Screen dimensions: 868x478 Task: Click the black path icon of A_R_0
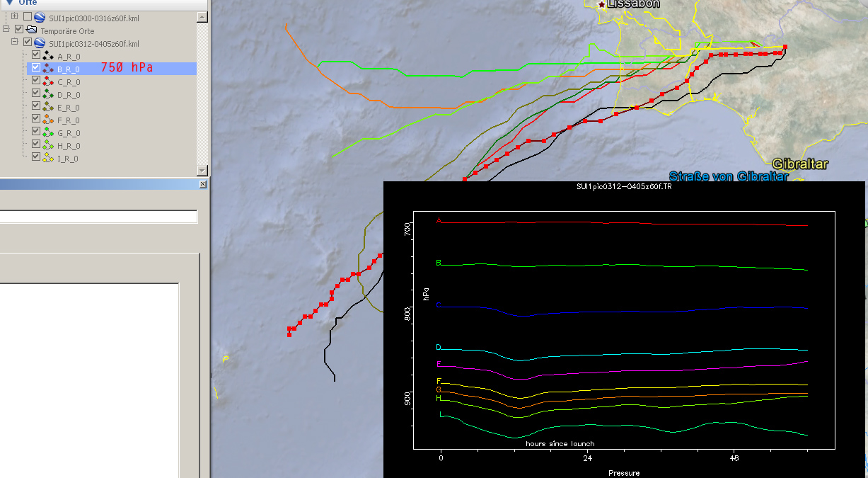coord(48,56)
